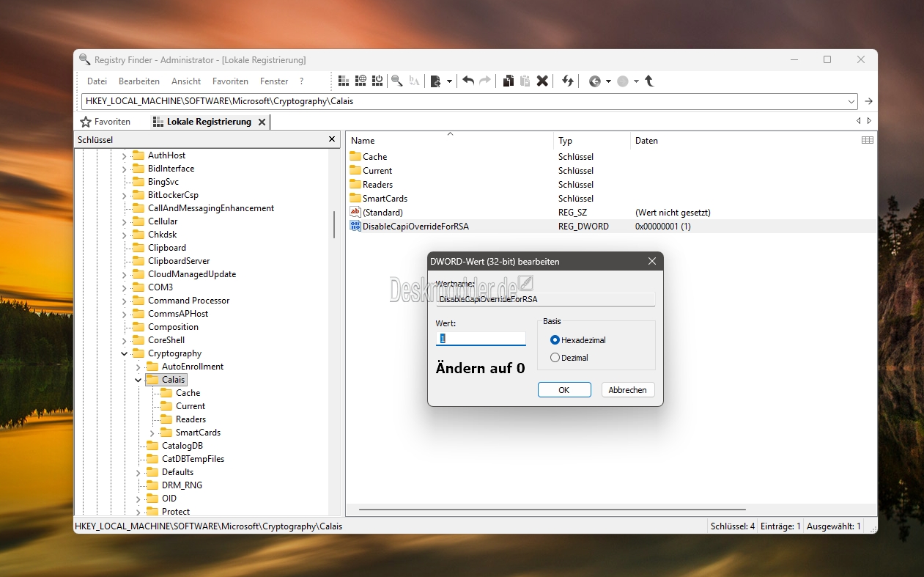The image size is (924, 577).
Task: Click the Copy icon in toolbar
Action: pos(508,81)
